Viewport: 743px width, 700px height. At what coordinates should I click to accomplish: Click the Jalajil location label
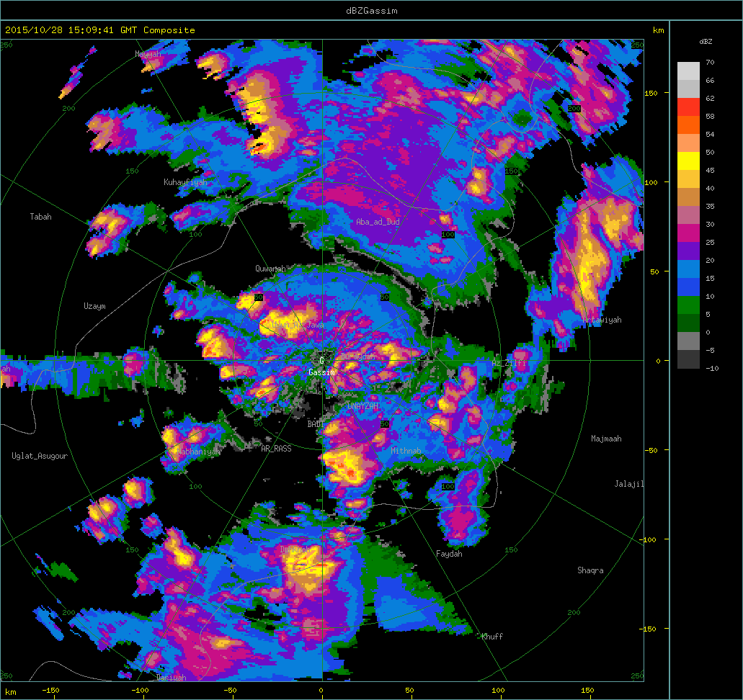click(x=629, y=483)
